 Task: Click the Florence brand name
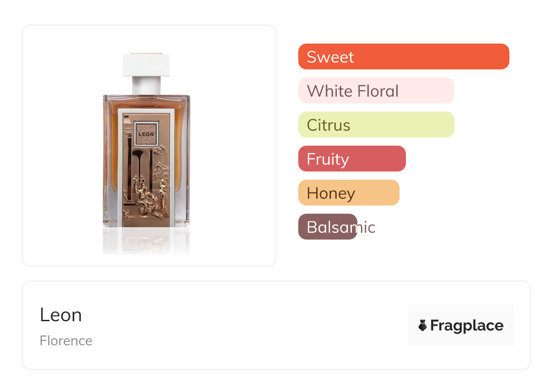coord(66,341)
